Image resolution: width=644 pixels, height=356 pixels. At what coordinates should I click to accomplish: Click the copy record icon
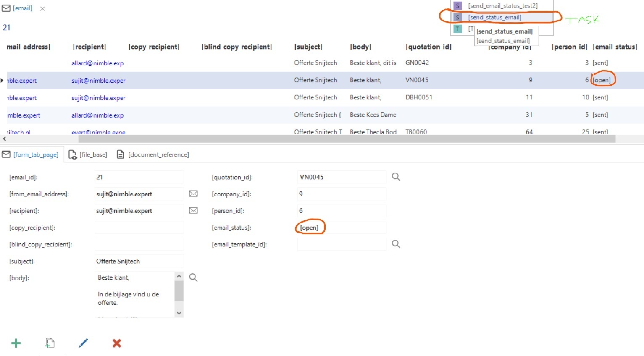tap(50, 343)
